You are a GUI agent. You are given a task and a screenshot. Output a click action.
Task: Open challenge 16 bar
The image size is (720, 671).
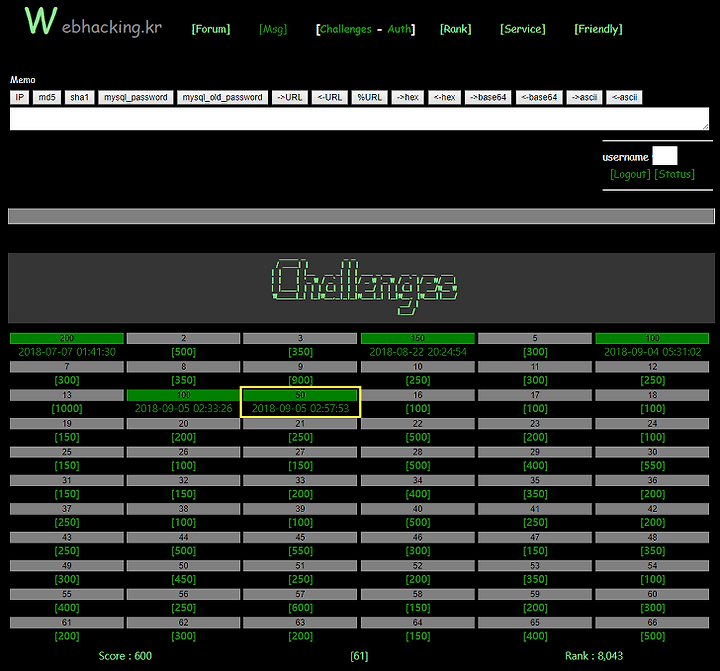[418, 395]
